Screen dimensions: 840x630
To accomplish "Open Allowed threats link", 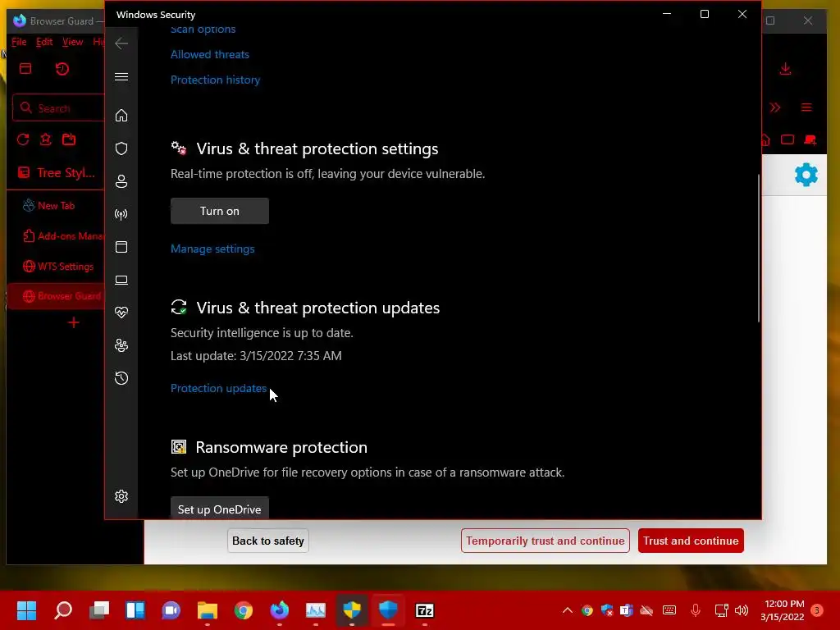I will tap(209, 54).
